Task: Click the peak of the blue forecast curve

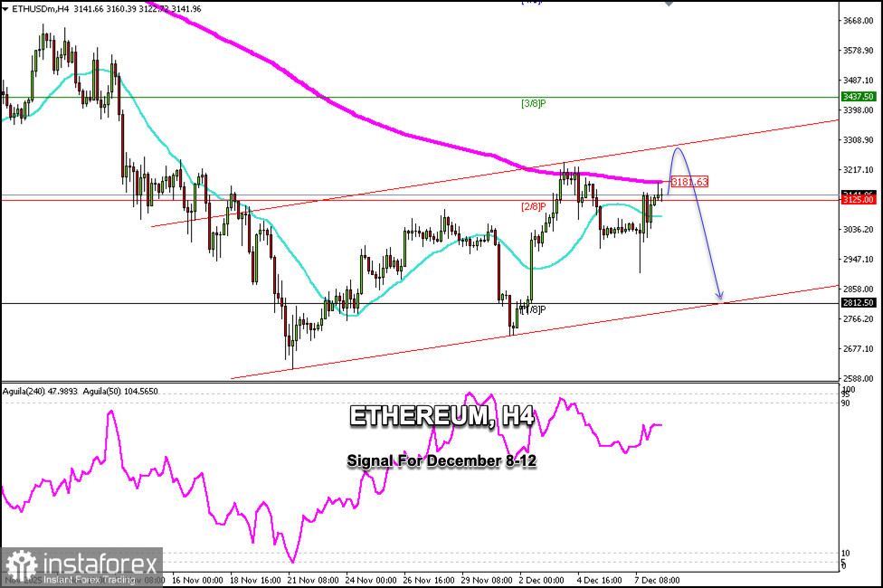Action: [678, 147]
